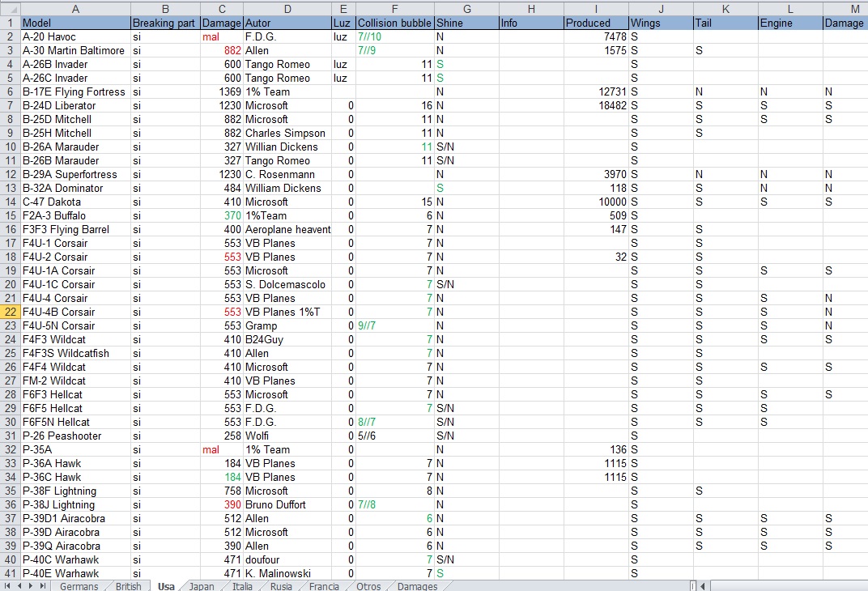The height and width of the screenshot is (591, 868).
Task: Select cell F4U-4B Corsair
Action: click(76, 313)
